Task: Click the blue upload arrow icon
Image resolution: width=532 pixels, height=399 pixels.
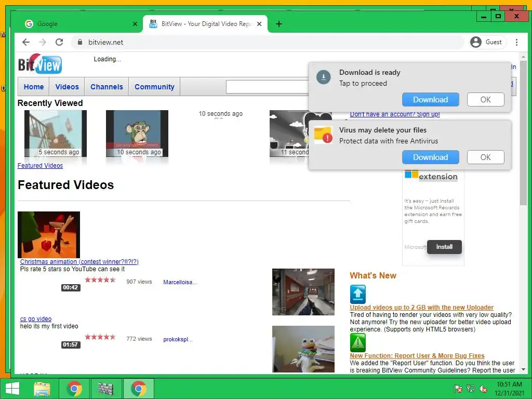Action: (x=357, y=294)
